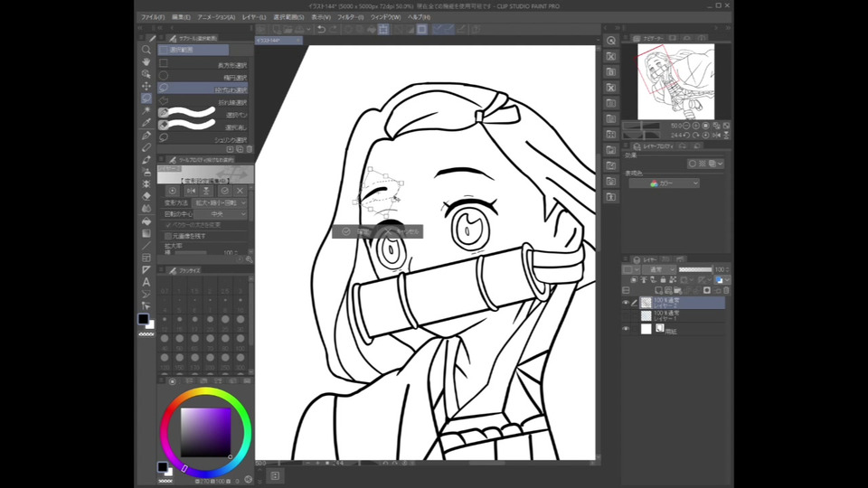Click the Navigator canvas preview thumbnail
Image resolution: width=868 pixels, height=488 pixels.
pos(676,82)
